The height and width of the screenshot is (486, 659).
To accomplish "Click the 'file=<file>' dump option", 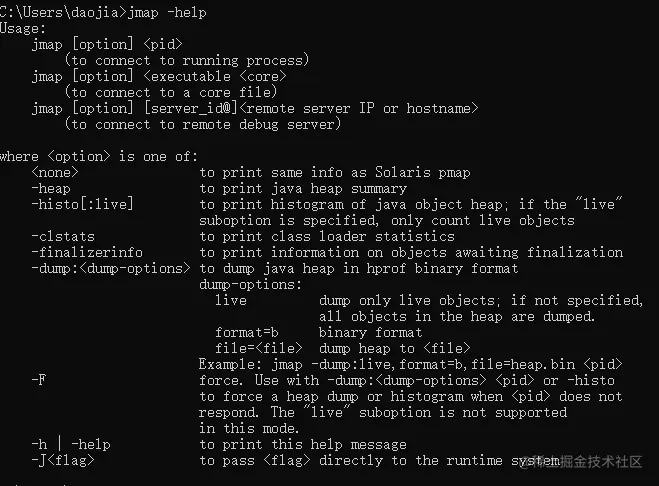I will pyautogui.click(x=258, y=349).
